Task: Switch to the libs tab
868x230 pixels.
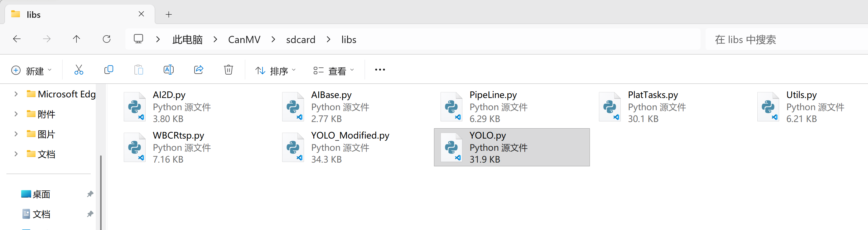Action: coord(80,14)
